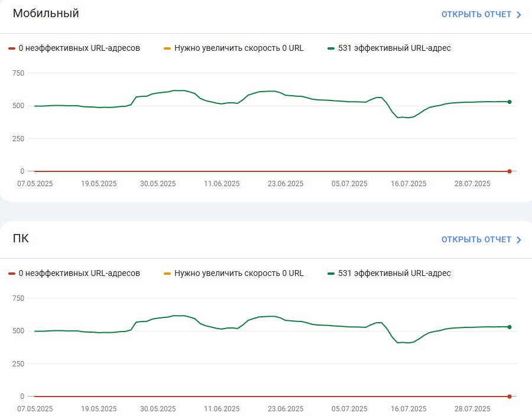The width and height of the screenshot is (532, 419).
Task: Open the Мобильный report link
Action: 481,15
